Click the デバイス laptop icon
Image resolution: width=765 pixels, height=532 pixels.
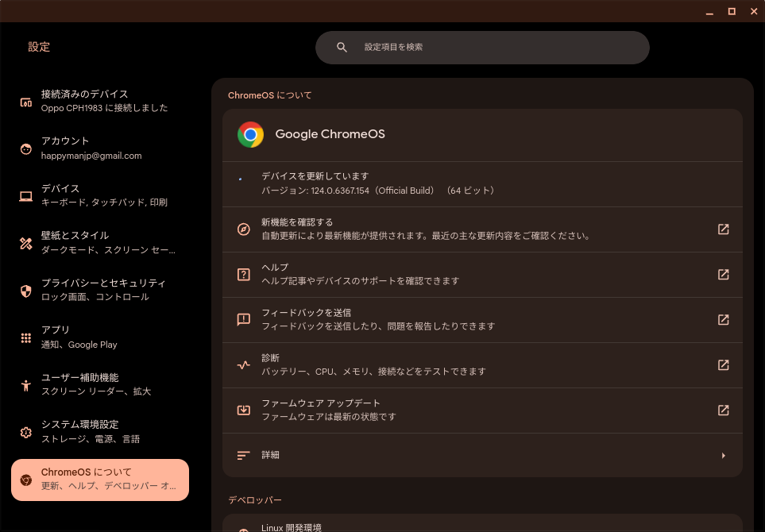26,196
